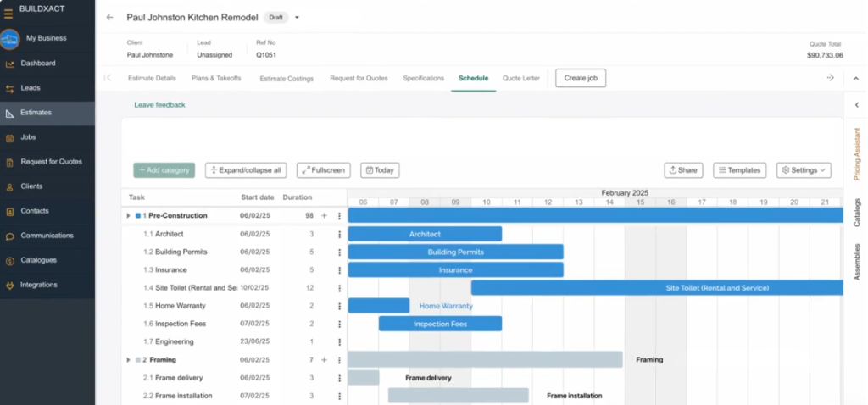The height and width of the screenshot is (405, 868).
Task: Click the Add category button
Action: [x=164, y=170]
